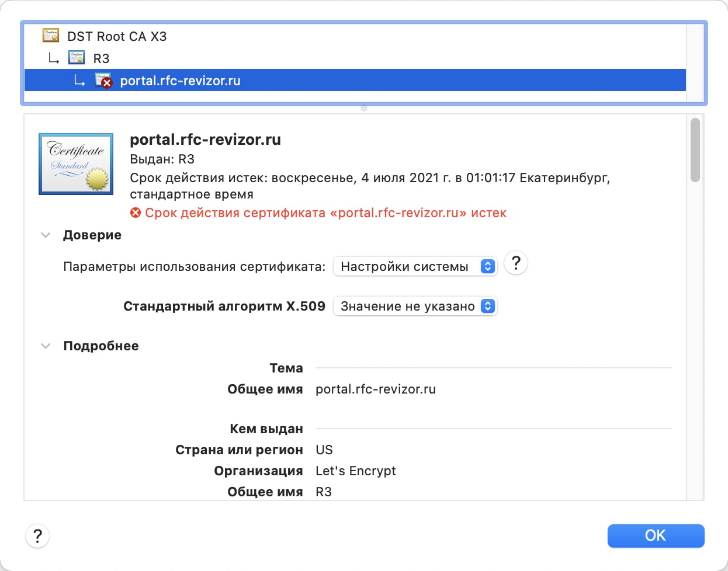Click the portal.rfc-revizor.ru bold title
728x571 pixels.
(205, 140)
